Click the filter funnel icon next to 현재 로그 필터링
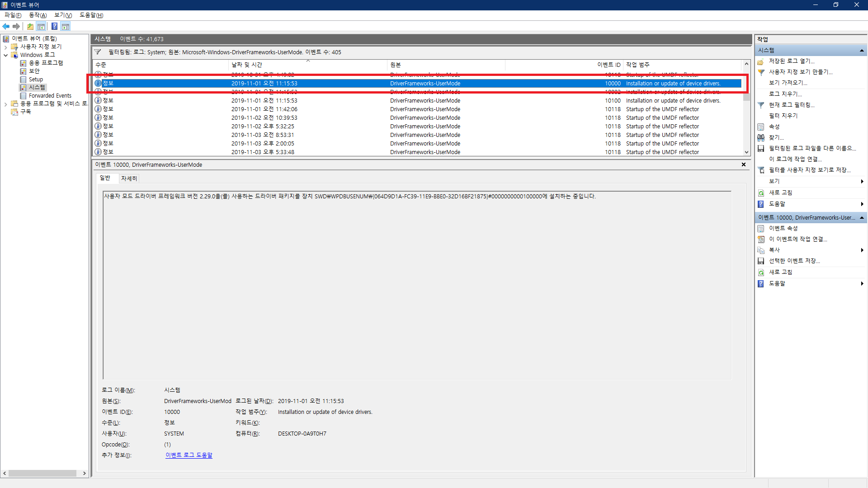Image resolution: width=868 pixels, height=488 pixels. (x=761, y=105)
